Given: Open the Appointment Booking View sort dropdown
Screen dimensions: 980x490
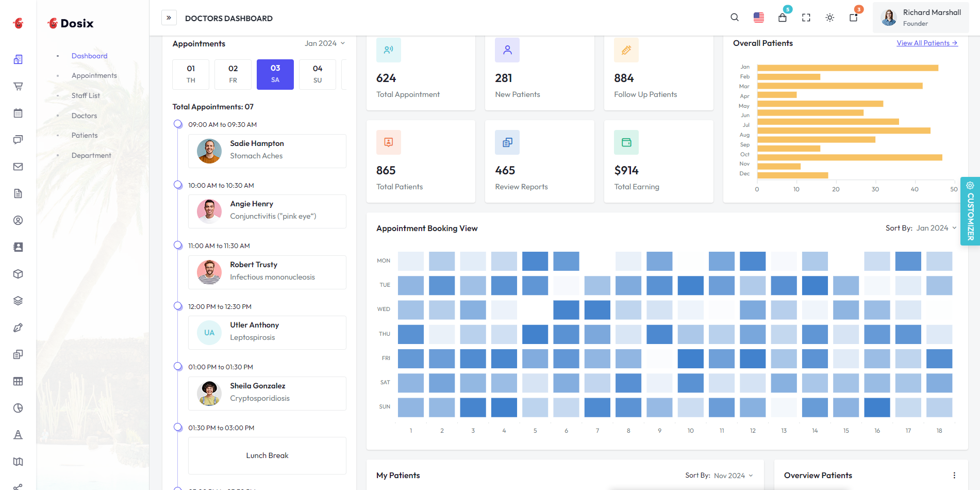Looking at the screenshot, I should coord(936,228).
